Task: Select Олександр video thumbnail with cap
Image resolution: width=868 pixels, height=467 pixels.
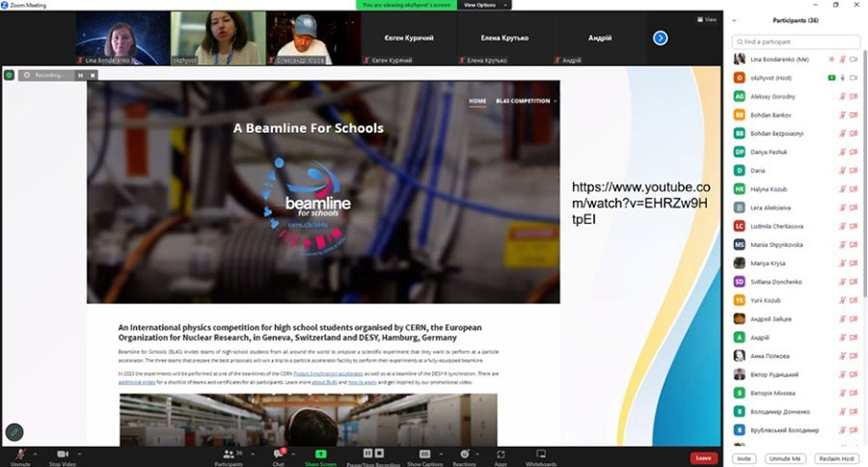Action: point(313,39)
